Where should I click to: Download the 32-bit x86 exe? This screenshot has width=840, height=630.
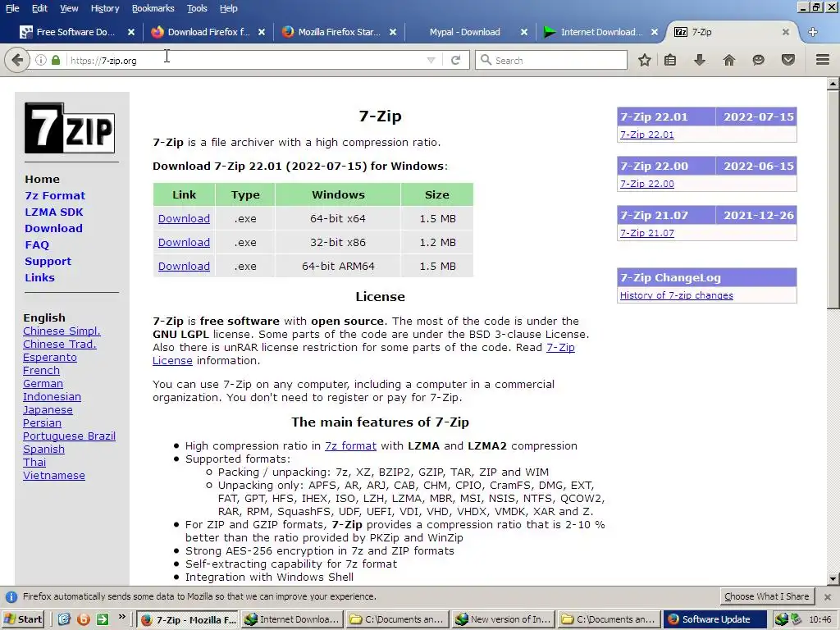184,242
